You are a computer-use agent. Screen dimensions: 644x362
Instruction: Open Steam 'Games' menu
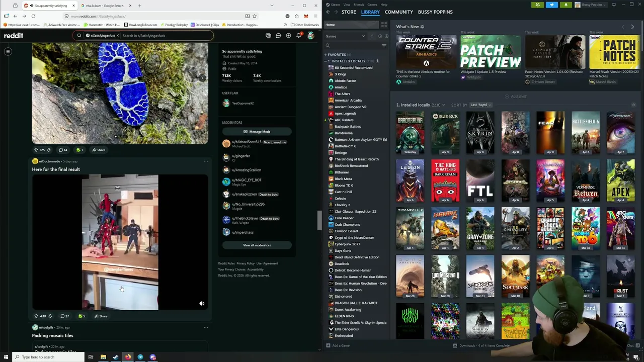(372, 5)
